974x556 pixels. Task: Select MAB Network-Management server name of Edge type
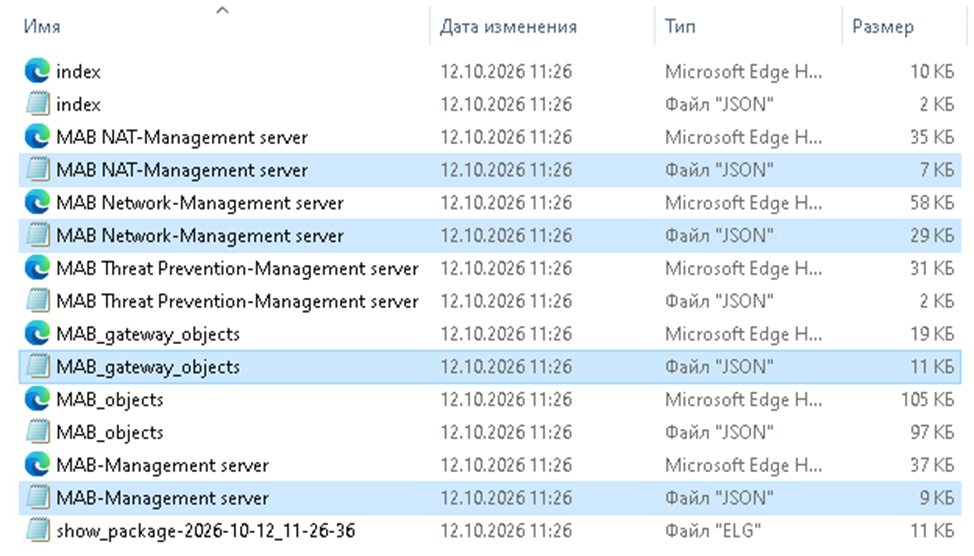tap(200, 203)
